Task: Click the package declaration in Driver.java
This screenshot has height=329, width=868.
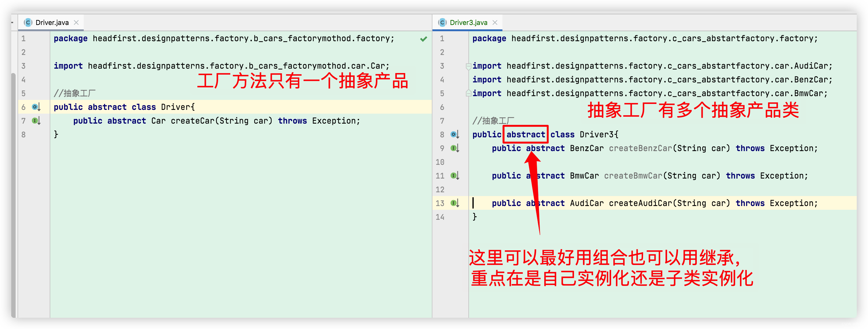Action: (224, 39)
